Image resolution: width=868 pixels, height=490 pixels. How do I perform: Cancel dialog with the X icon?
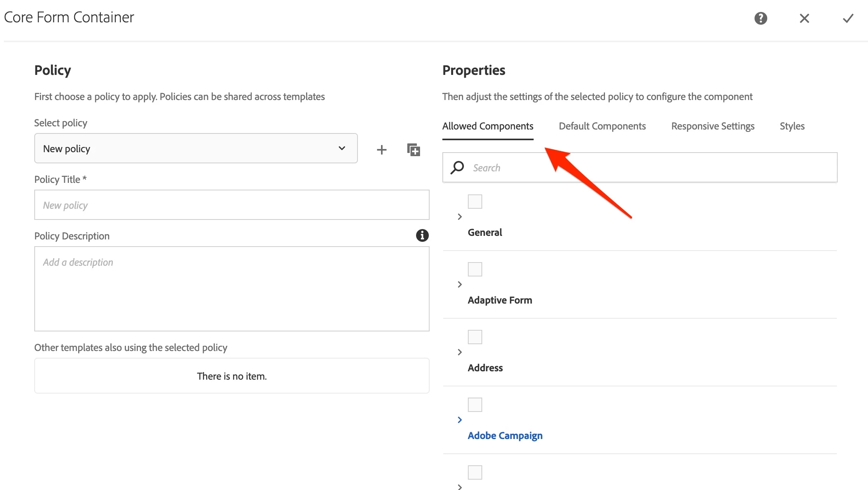[804, 18]
